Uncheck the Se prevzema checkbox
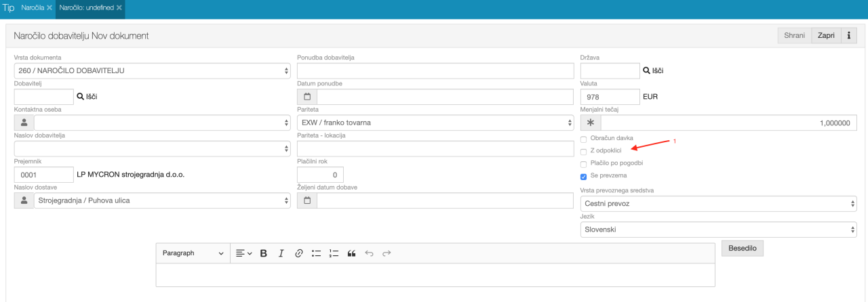This screenshot has width=868, height=302. click(x=584, y=177)
